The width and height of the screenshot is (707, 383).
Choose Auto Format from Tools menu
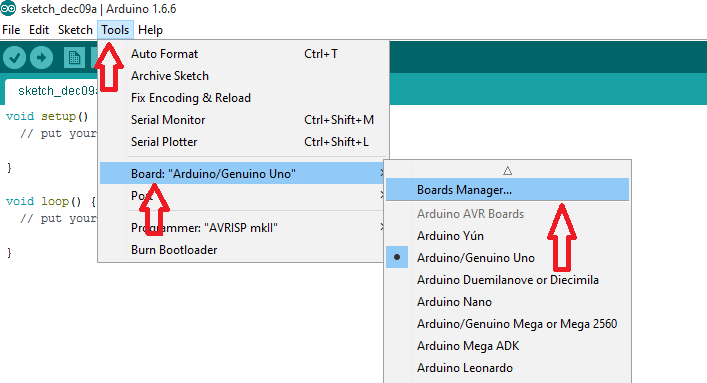[243, 54]
